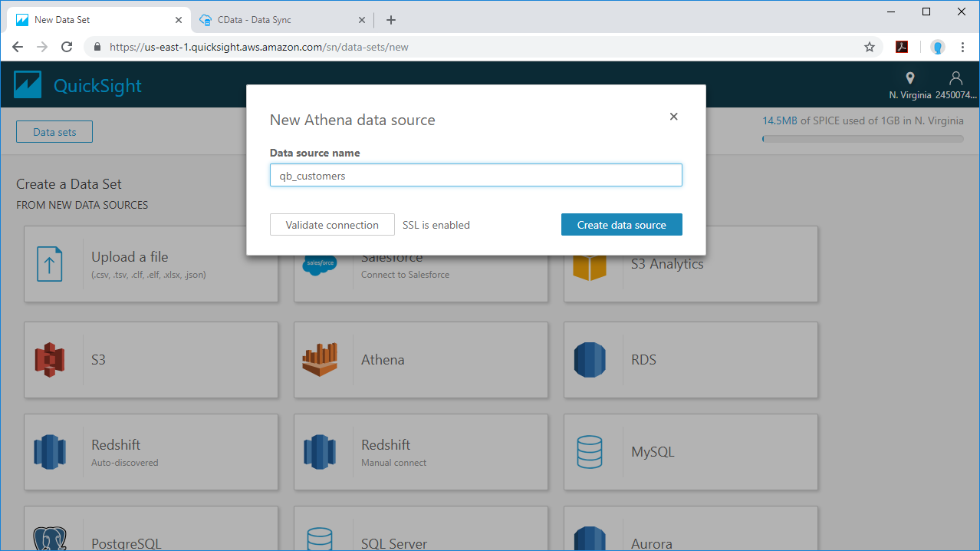Image resolution: width=980 pixels, height=551 pixels.
Task: Select the S3 bucket icon
Action: tap(49, 360)
